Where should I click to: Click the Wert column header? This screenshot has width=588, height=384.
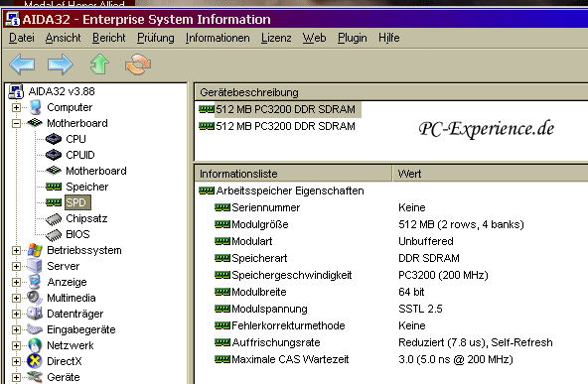tap(490, 174)
